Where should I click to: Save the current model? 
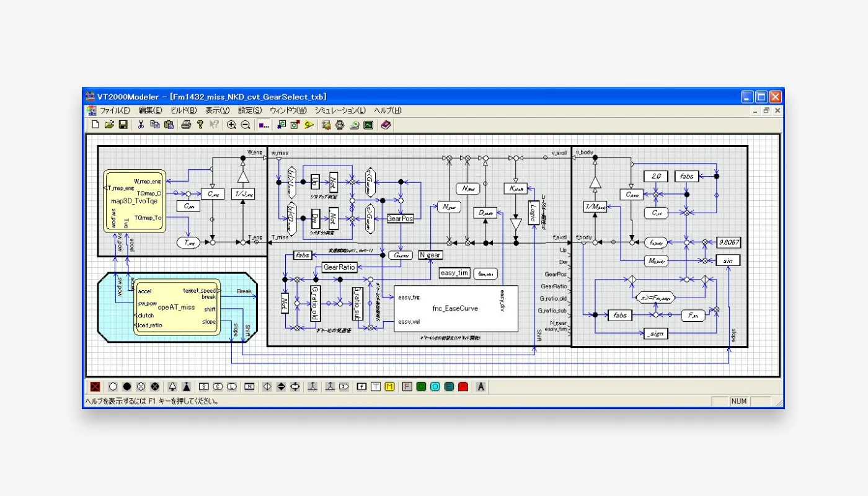tap(123, 125)
